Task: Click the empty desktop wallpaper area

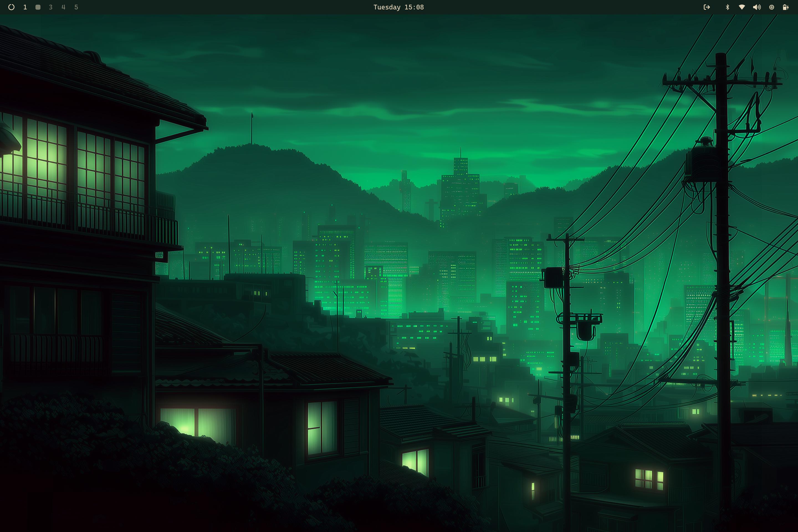Action: click(x=373, y=85)
